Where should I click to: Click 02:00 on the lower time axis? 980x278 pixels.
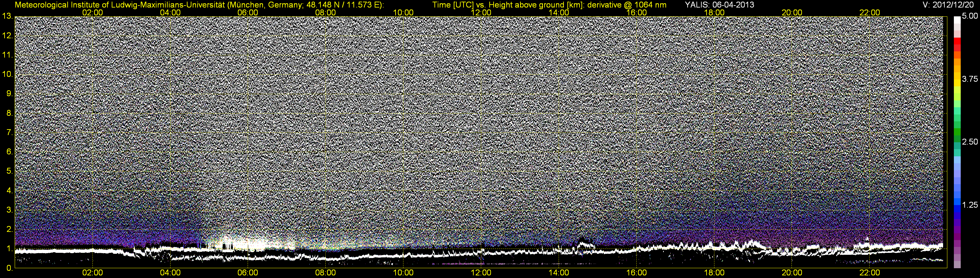click(x=92, y=273)
